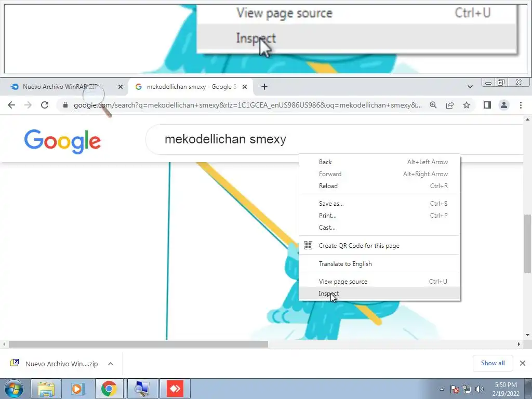Close the downloads bar
The width and height of the screenshot is (532, 399).
(523, 363)
